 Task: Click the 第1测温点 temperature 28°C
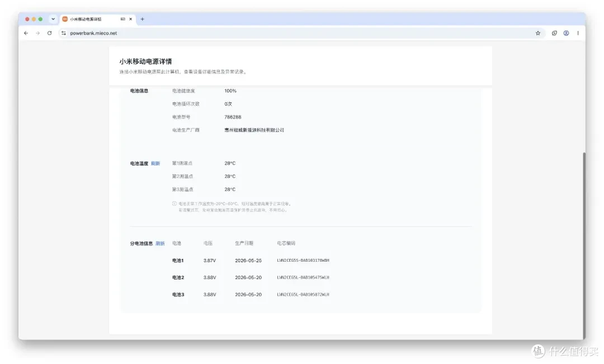[230, 163]
